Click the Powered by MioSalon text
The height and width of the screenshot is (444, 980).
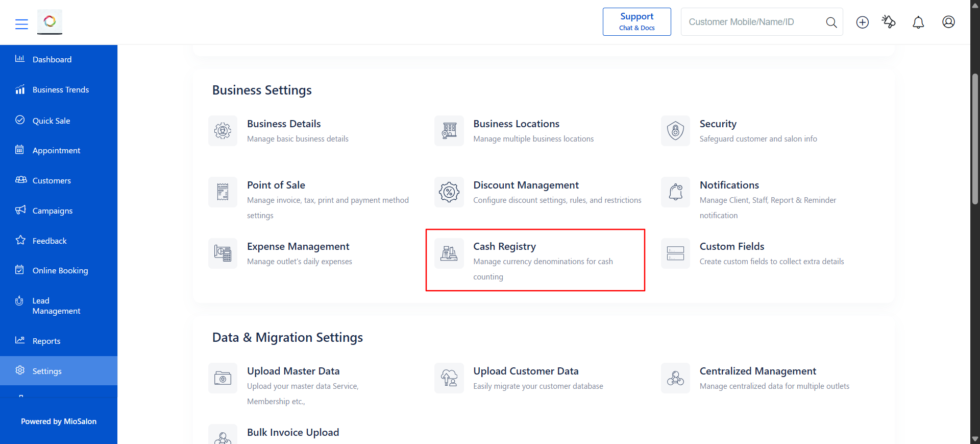pyautogui.click(x=59, y=422)
